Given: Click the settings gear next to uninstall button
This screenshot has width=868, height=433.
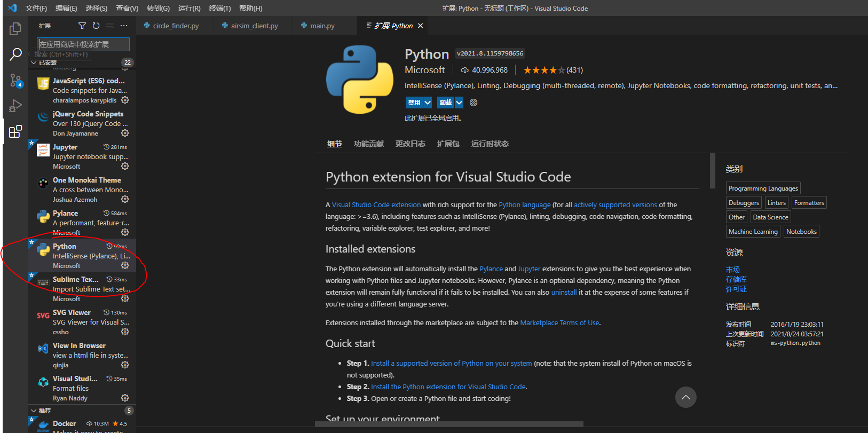Looking at the screenshot, I should point(474,103).
